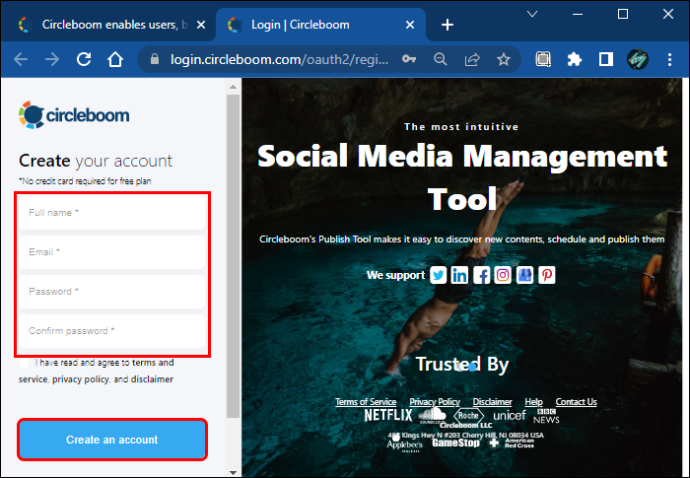
Task: Click the NETFLIX logo under Trusted By
Action: point(388,415)
